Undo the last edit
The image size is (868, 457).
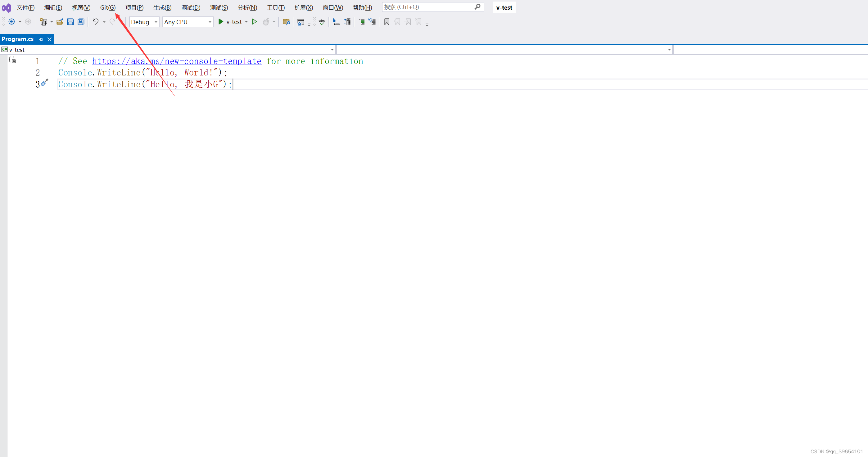(95, 21)
